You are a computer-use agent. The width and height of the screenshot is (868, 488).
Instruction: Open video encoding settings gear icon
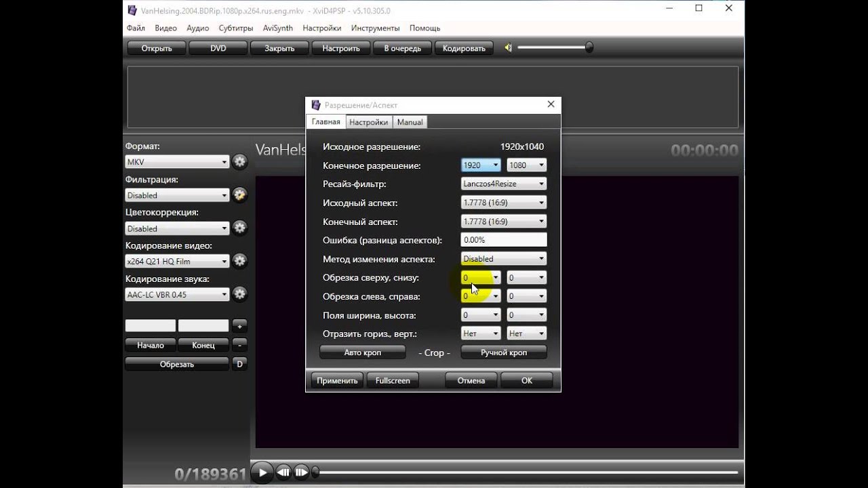pos(239,261)
